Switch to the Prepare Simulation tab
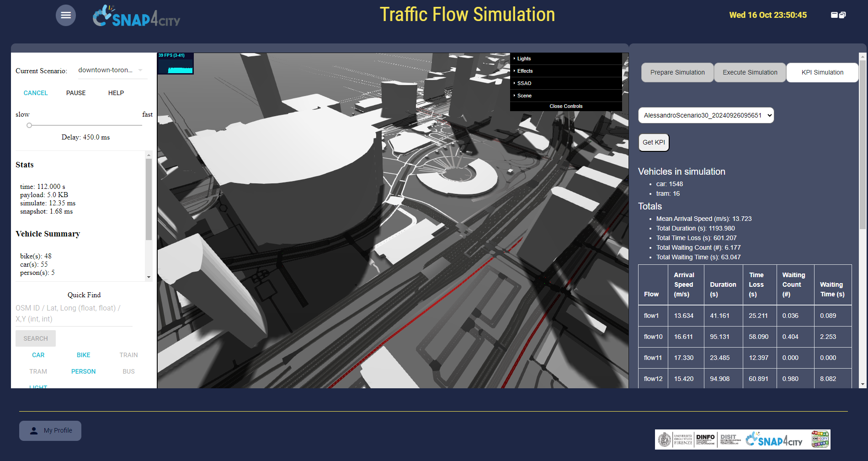This screenshot has height=461, width=868. [x=677, y=72]
